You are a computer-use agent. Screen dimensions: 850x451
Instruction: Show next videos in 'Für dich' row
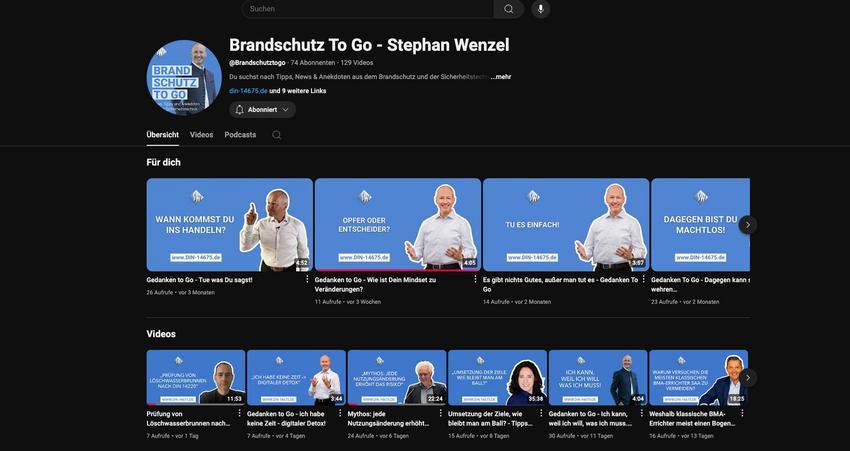(748, 224)
